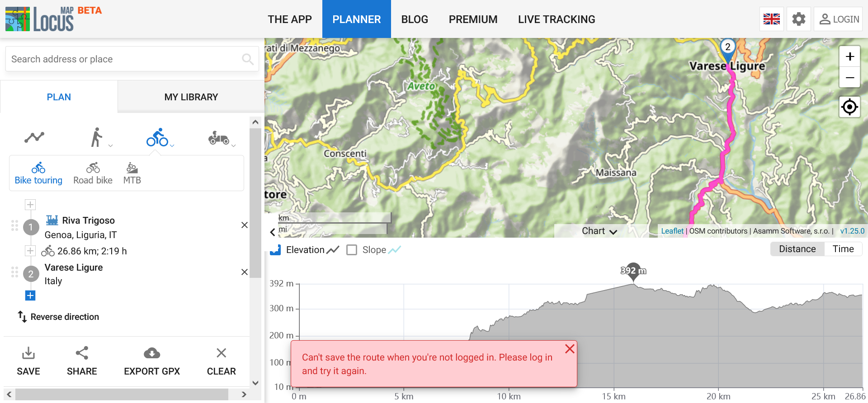This screenshot has width=868, height=403.
Task: Select the straight-line routing icon
Action: (x=34, y=137)
